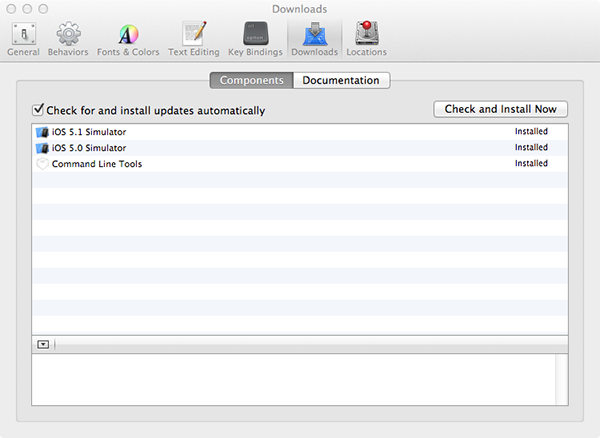Click the description area scrollbar

[562, 379]
